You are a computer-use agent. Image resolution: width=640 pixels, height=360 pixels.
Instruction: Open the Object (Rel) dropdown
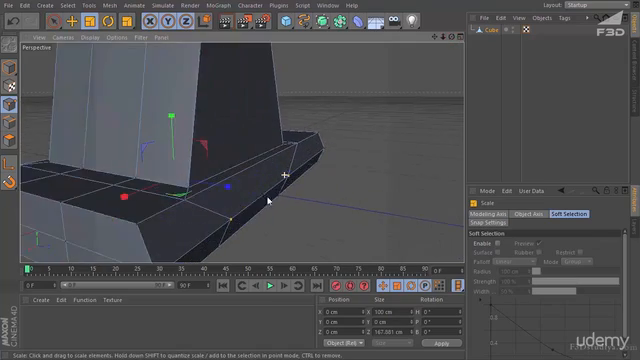(344, 343)
